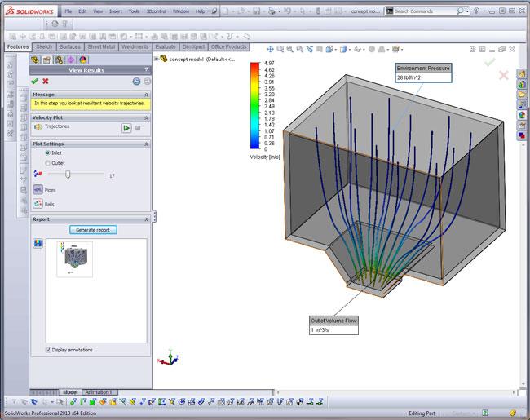The width and height of the screenshot is (530, 420).
Task: Collapse the Report section
Action: click(146, 219)
